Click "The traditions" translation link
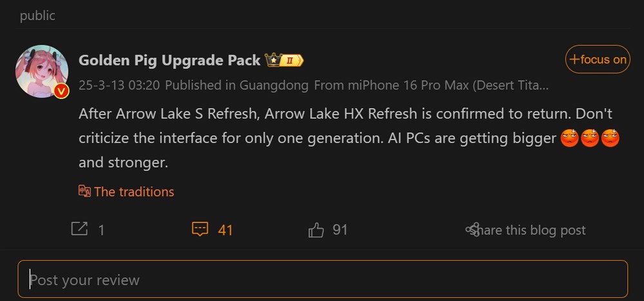Image resolution: width=644 pixels, height=301 pixels. [x=134, y=192]
